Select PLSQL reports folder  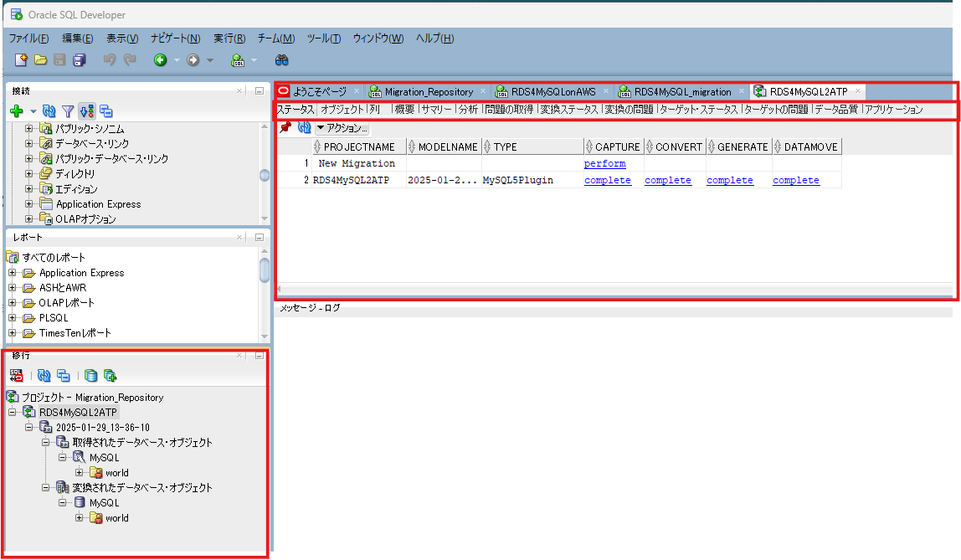54,317
